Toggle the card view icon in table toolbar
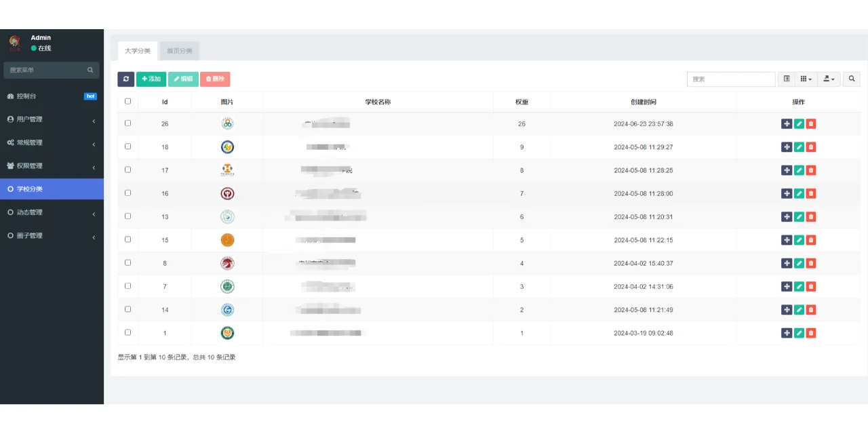 787,79
